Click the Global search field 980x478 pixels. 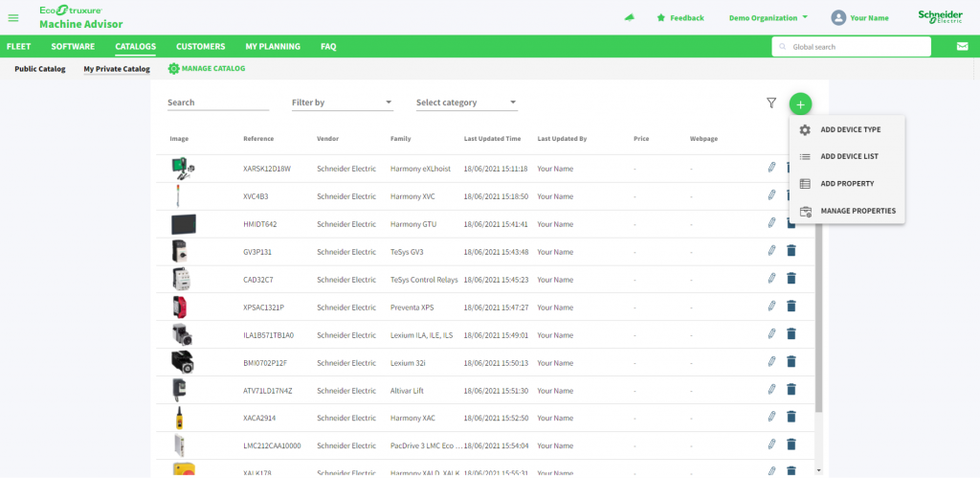pos(851,47)
